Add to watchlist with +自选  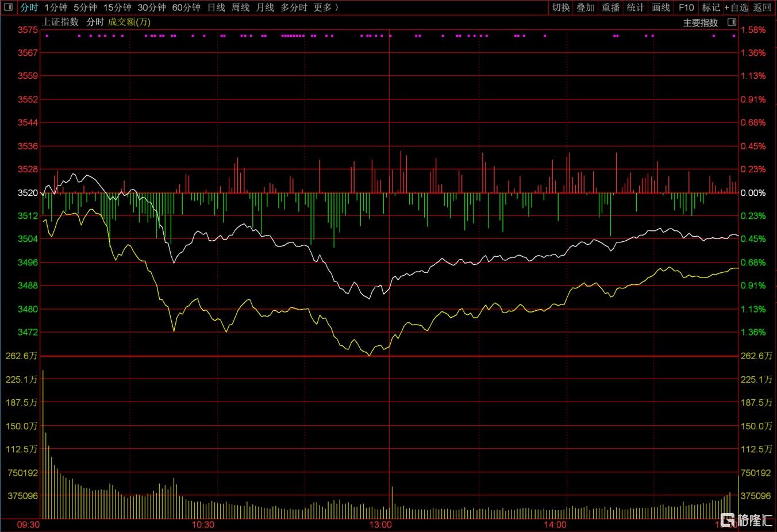[736, 7]
